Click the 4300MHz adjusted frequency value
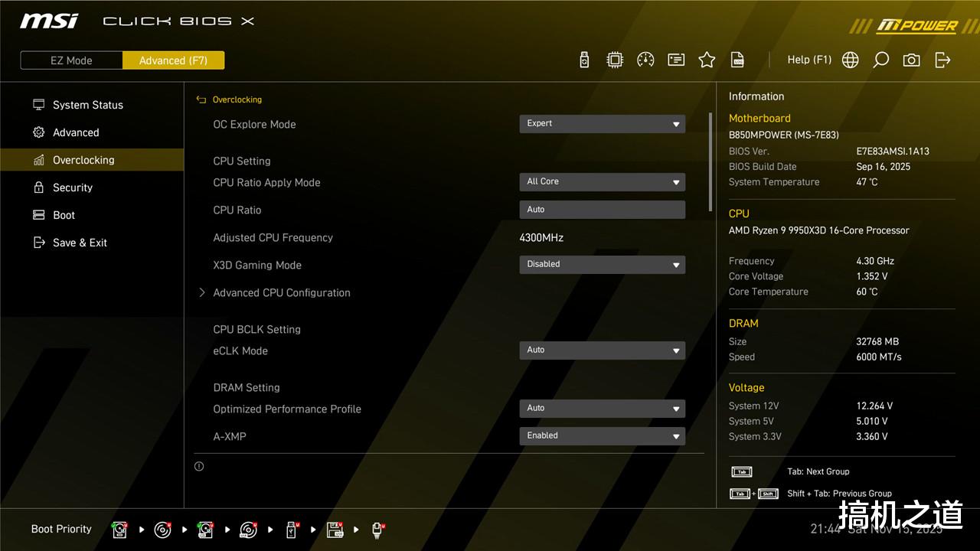980x551 pixels. pyautogui.click(x=541, y=237)
